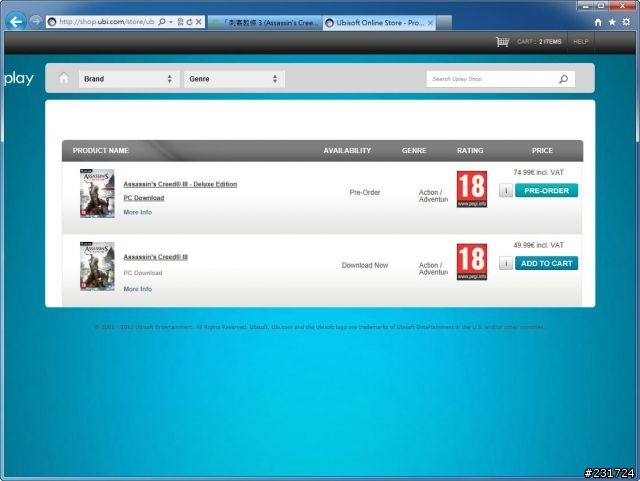Click the search magnifier in Uplay Shop search

coord(563,79)
